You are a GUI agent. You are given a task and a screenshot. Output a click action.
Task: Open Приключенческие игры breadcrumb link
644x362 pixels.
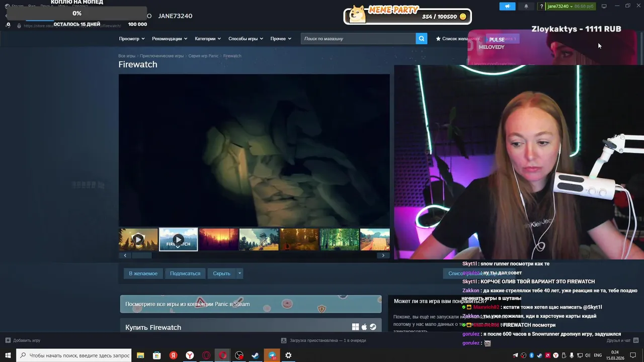click(x=162, y=56)
